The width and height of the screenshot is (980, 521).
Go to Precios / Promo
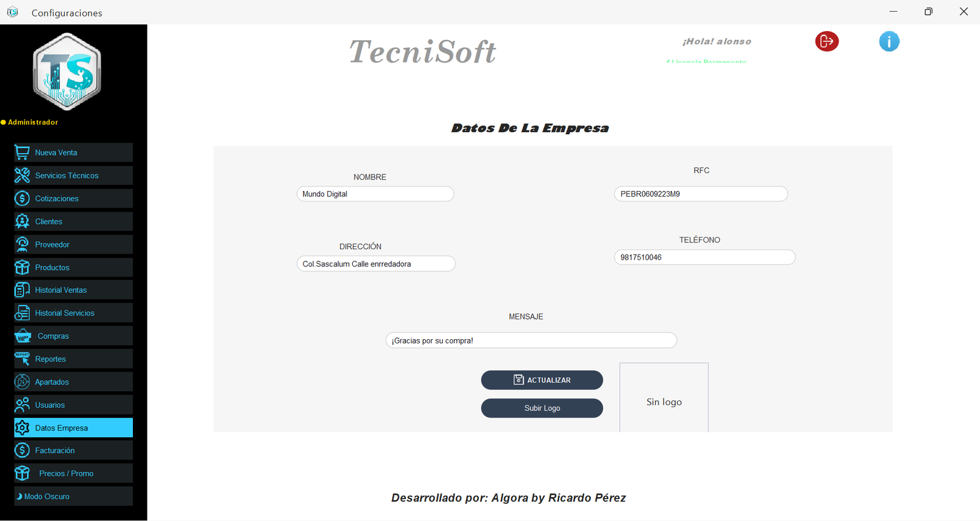(x=73, y=473)
